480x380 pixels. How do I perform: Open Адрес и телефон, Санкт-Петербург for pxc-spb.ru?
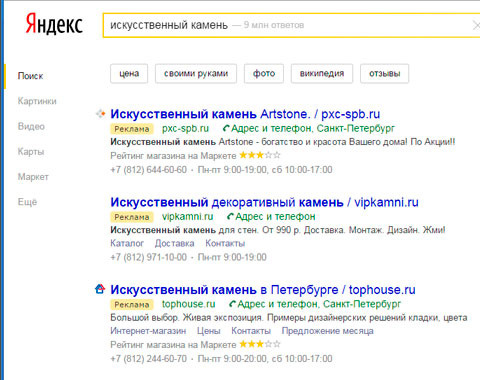pos(313,128)
